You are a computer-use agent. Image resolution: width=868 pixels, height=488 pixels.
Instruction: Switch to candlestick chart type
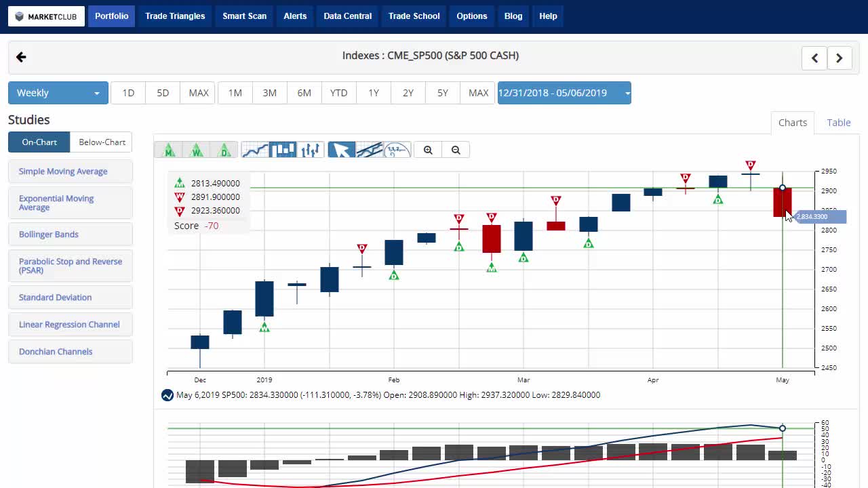click(x=283, y=150)
